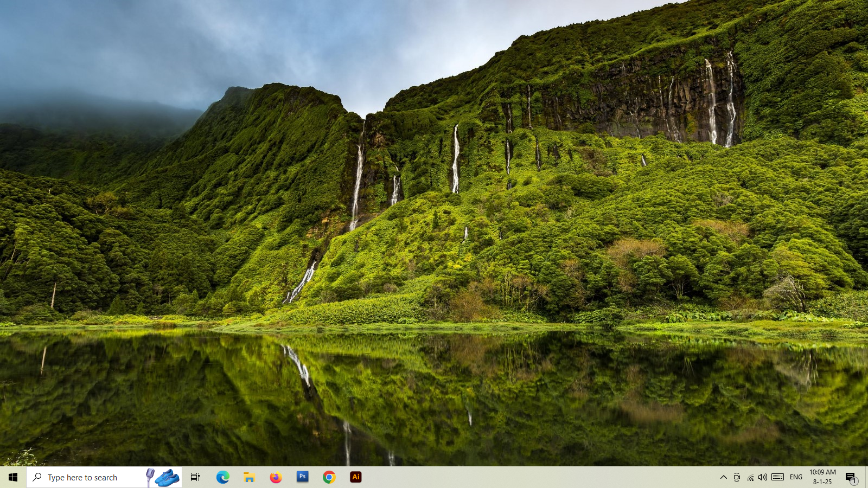Open File Explorer from the taskbar
This screenshot has height=488, width=868.
pos(249,477)
